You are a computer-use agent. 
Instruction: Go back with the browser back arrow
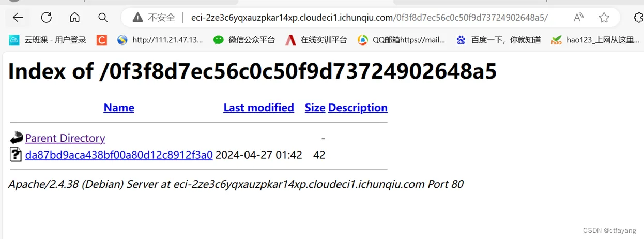[18, 18]
